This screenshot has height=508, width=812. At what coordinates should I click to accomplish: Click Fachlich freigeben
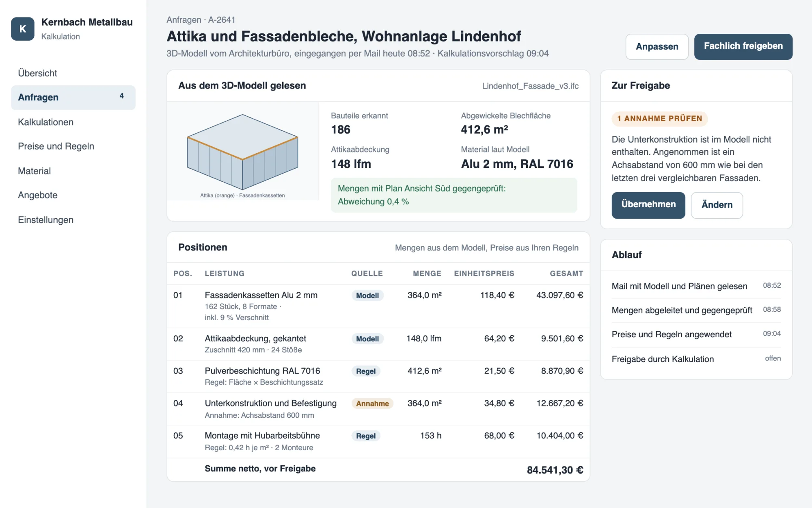click(743, 46)
